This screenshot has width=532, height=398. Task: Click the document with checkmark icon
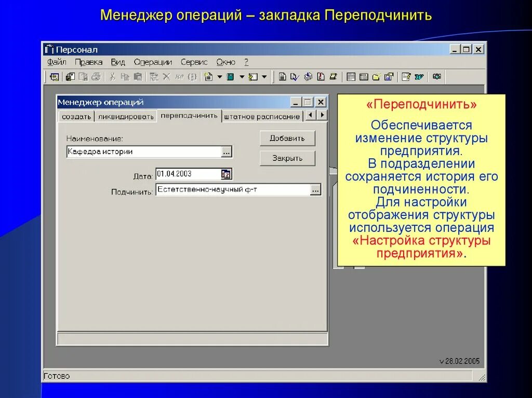(x=295, y=77)
